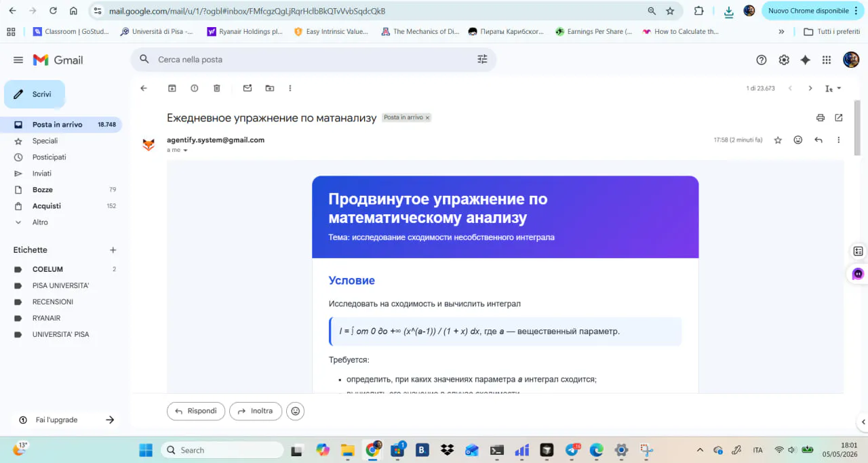Report email as spam
This screenshot has width=868, height=463.
tap(195, 88)
